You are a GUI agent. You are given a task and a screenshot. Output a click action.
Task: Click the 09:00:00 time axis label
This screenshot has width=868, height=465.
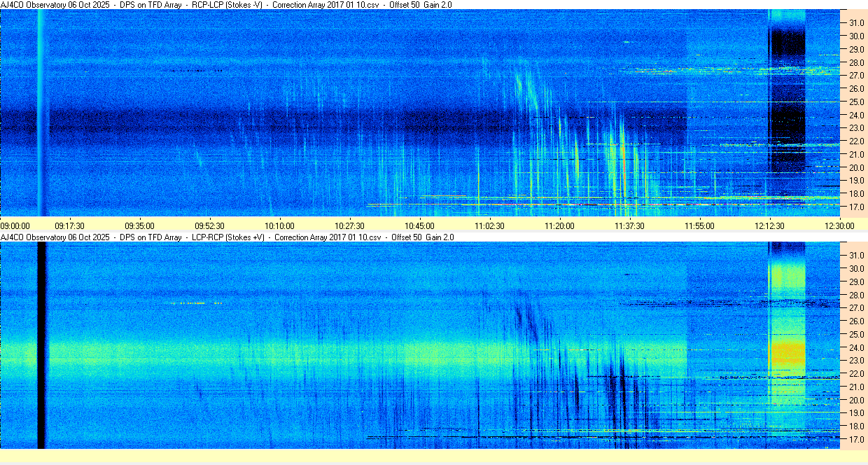(x=15, y=226)
